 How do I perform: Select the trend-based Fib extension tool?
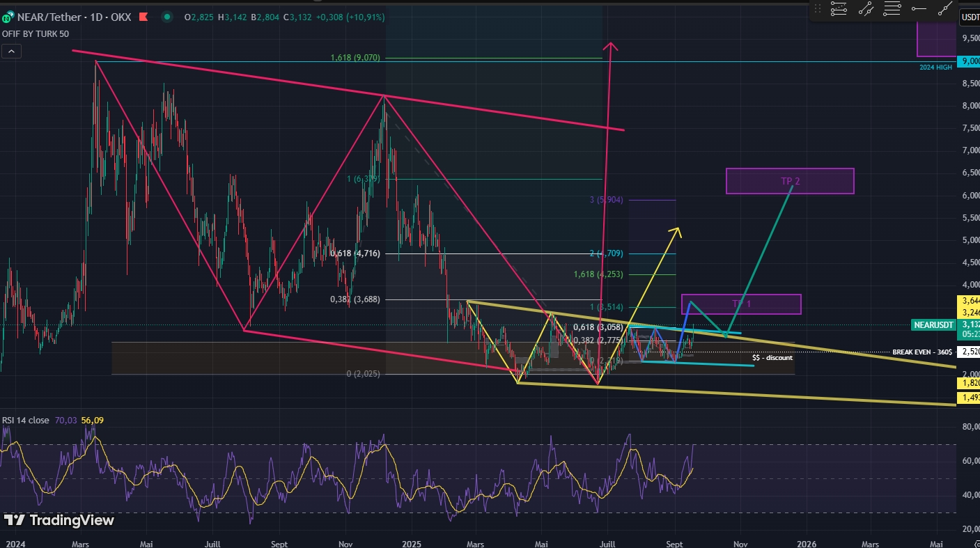[839, 9]
